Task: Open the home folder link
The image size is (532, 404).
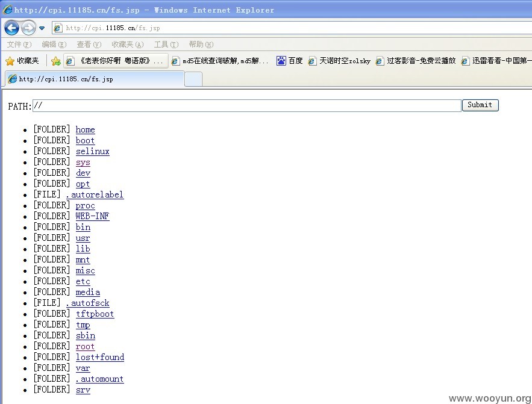Action: (85, 129)
